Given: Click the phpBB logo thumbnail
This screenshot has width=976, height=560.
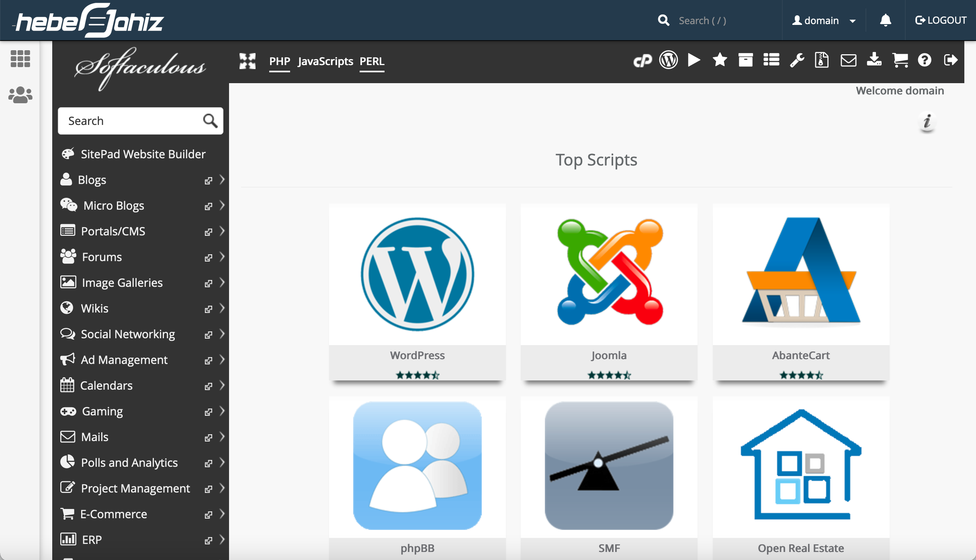Looking at the screenshot, I should [x=417, y=466].
